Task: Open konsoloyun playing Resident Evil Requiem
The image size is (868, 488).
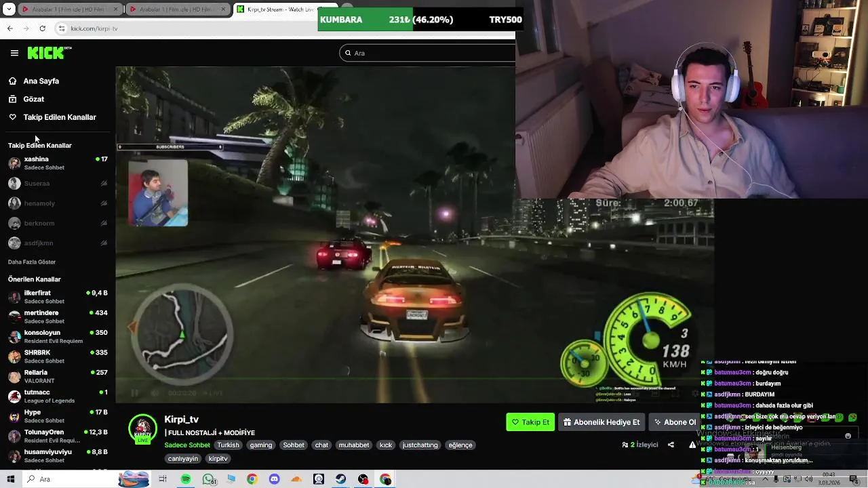Action: click(x=58, y=337)
